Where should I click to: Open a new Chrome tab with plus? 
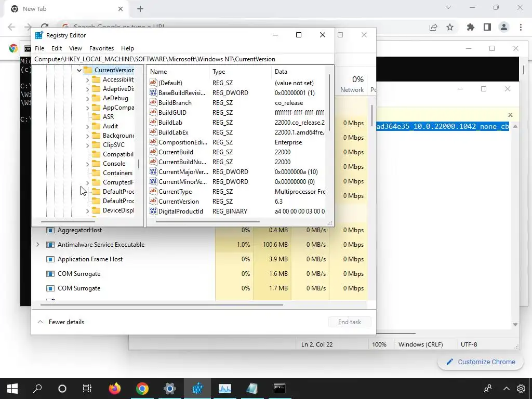(x=140, y=9)
